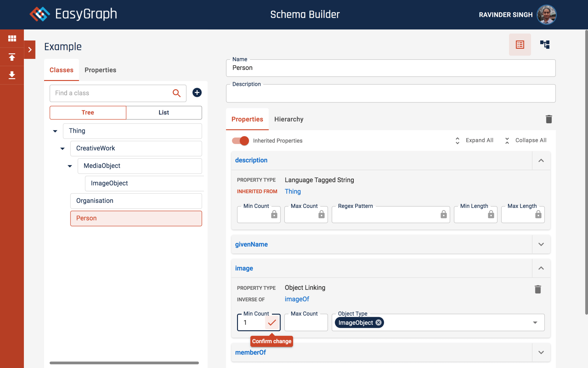The width and height of the screenshot is (588, 368).
Task: Select the Tree view mode
Action: (x=88, y=113)
